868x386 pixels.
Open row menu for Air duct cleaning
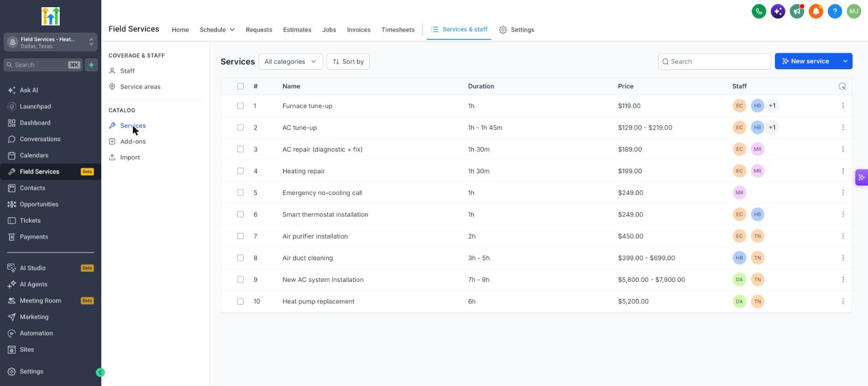[843, 258]
